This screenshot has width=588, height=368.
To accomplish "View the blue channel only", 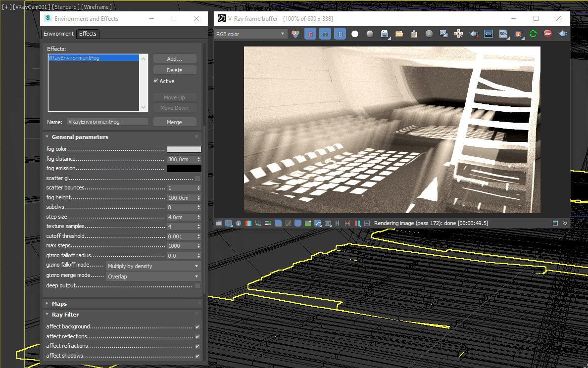I will (x=340, y=33).
